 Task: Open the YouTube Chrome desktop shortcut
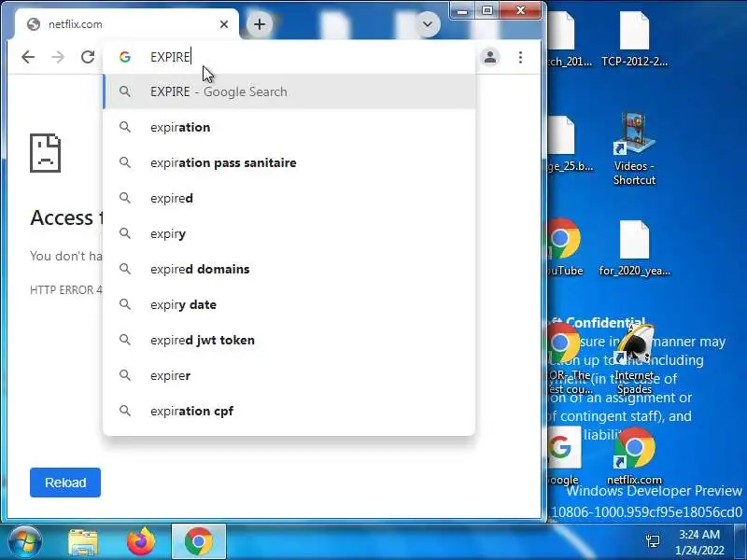pyautogui.click(x=564, y=247)
